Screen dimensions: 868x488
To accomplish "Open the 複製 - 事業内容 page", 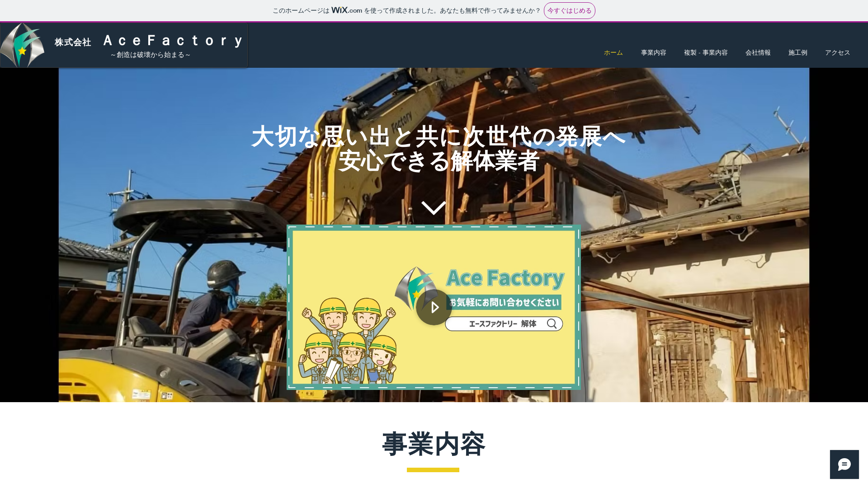I will coord(706,52).
